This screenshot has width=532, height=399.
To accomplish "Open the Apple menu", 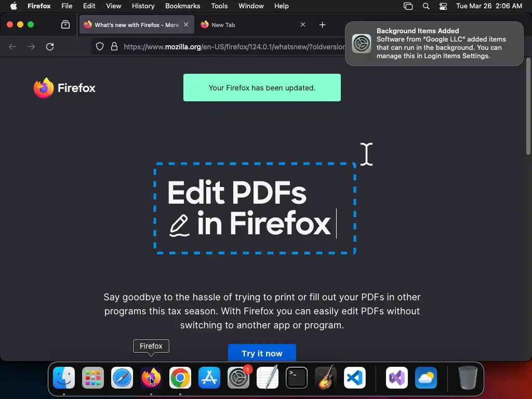I will [x=14, y=6].
